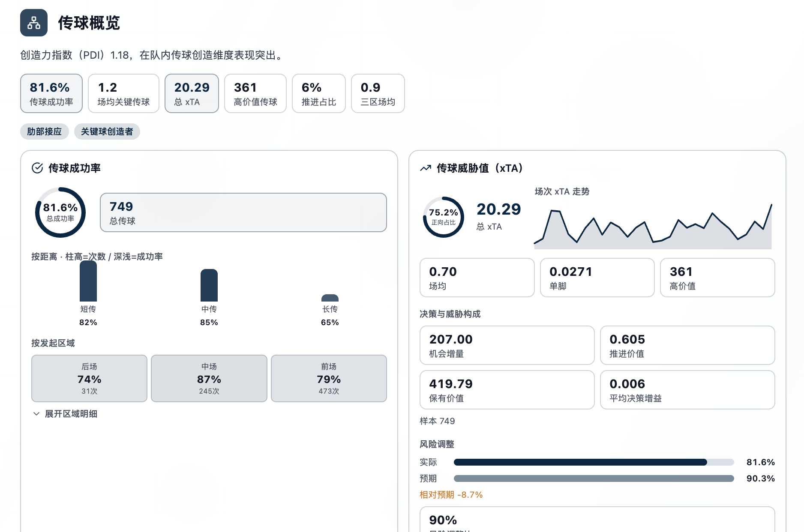Click the 中传 bar in distance chart
This screenshot has width=804, height=532.
[x=209, y=285]
